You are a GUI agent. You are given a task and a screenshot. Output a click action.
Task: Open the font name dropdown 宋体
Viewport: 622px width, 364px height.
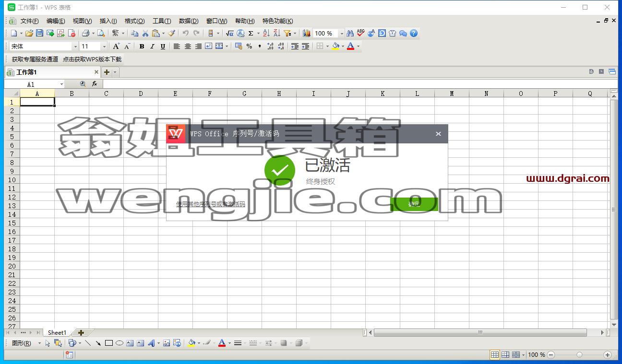[x=75, y=47]
